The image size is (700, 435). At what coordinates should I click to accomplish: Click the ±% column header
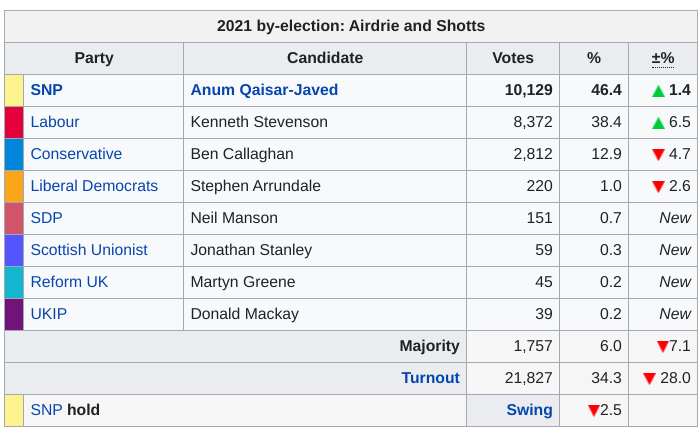click(x=663, y=58)
